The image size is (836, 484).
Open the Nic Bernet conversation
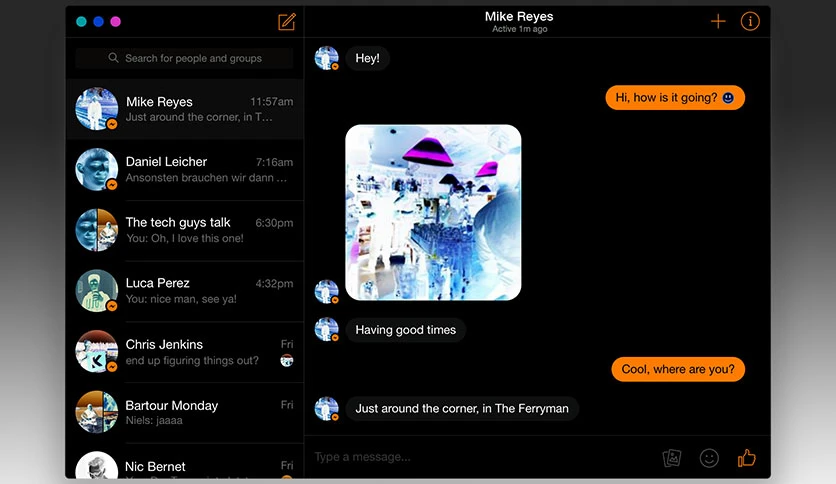[x=184, y=462]
